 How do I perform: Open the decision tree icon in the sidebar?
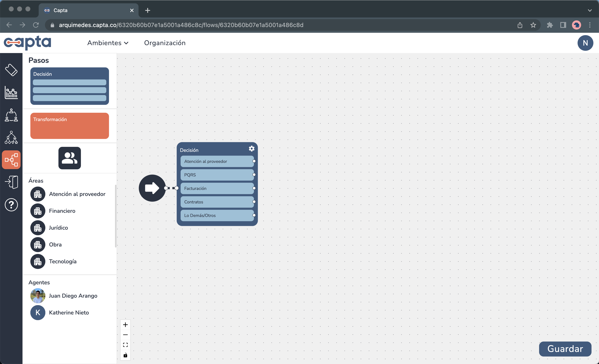click(11, 137)
